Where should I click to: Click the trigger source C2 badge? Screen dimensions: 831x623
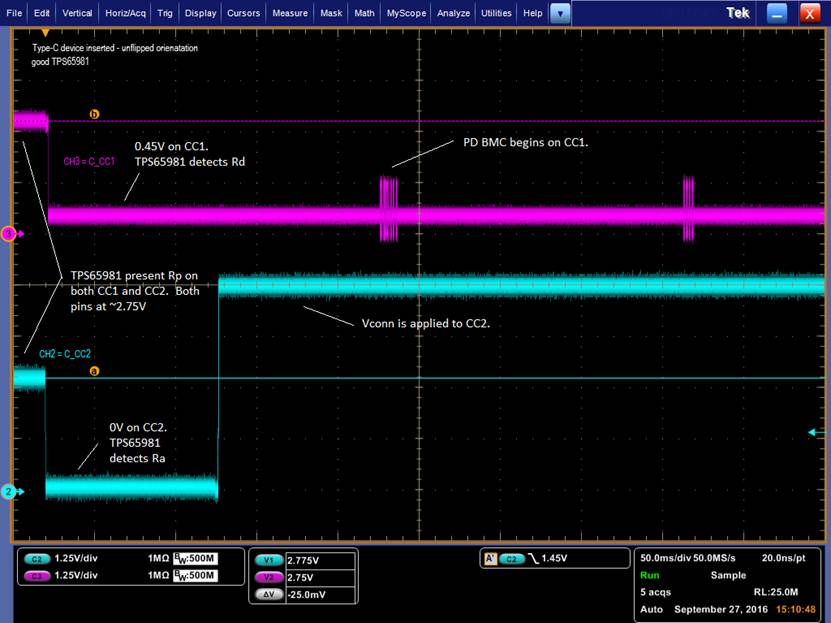(x=511, y=559)
